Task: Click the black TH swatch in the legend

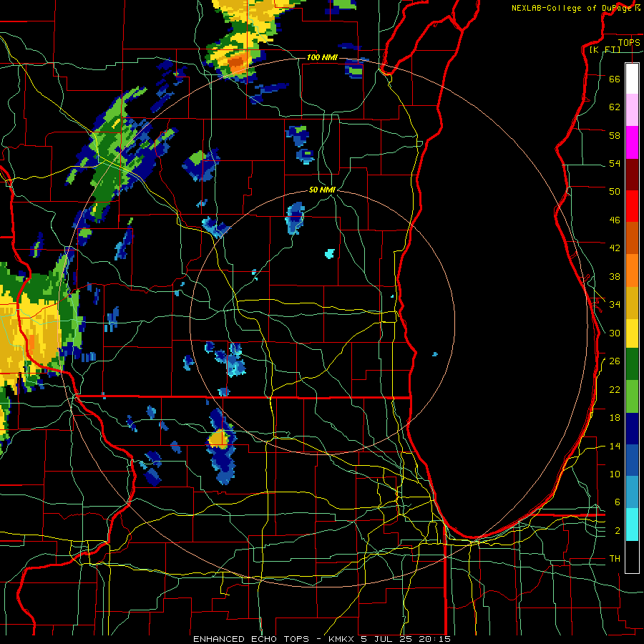Action: [632, 557]
